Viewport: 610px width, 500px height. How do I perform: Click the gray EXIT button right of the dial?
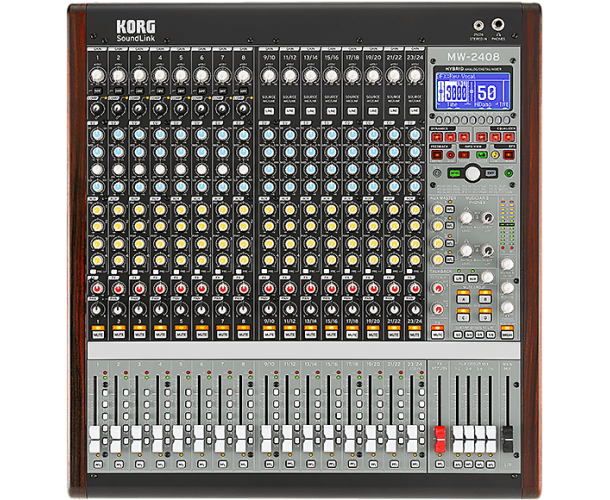click(x=491, y=173)
